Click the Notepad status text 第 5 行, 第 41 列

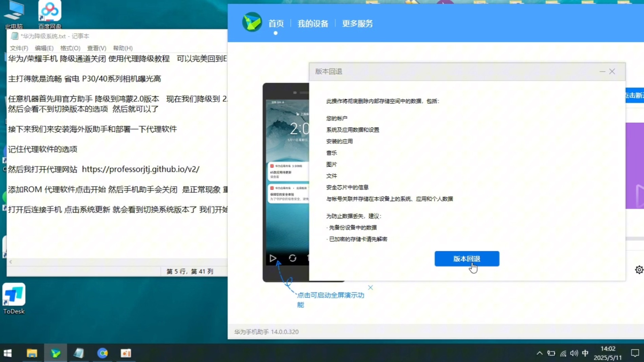(x=190, y=271)
